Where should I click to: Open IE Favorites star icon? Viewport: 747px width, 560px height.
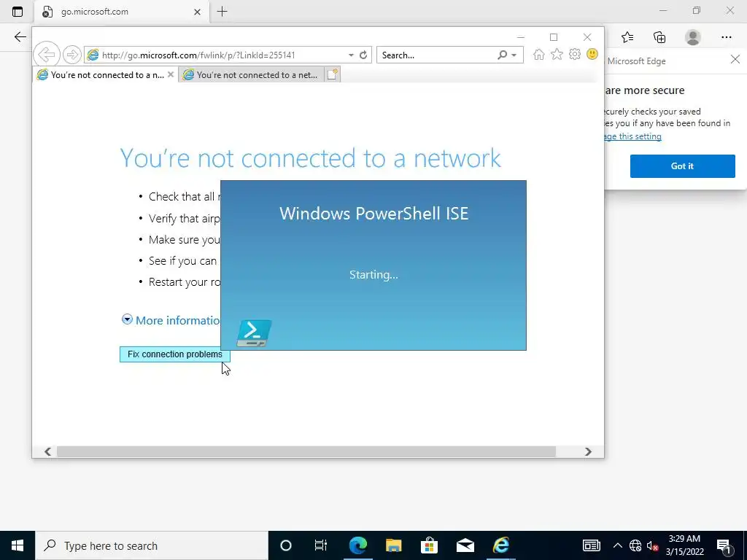[557, 54]
